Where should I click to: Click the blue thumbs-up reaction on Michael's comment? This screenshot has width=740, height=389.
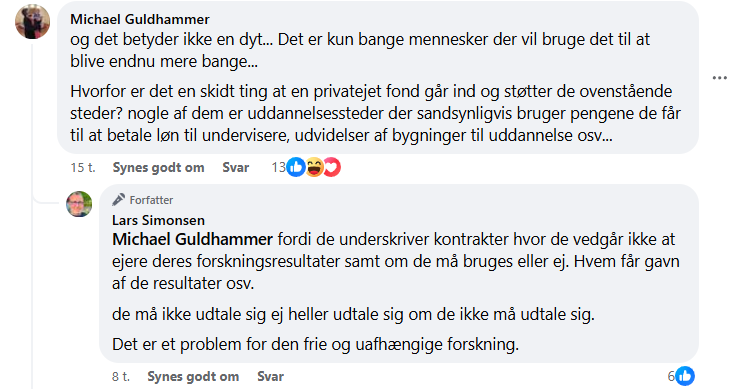coord(296,167)
